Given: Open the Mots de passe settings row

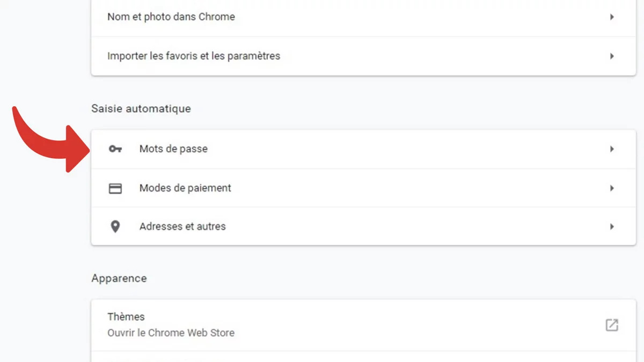Looking at the screenshot, I should (x=173, y=149).
